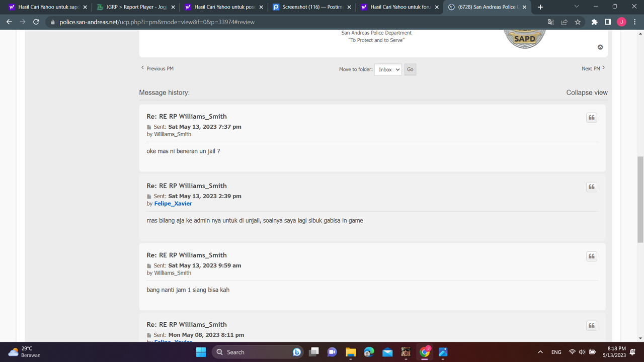
Task: Open File Explorer from the taskbar
Action: coord(351,352)
